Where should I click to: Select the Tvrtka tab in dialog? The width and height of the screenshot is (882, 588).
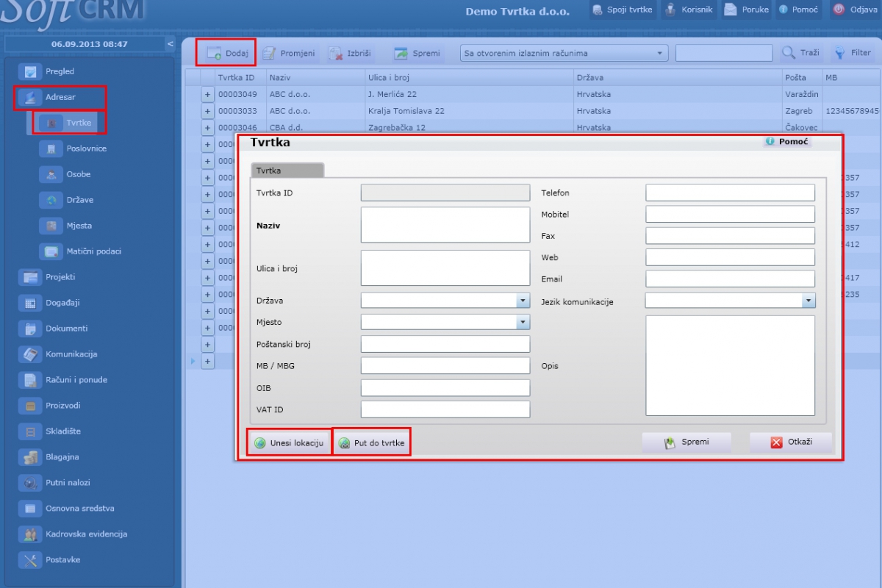[287, 170]
